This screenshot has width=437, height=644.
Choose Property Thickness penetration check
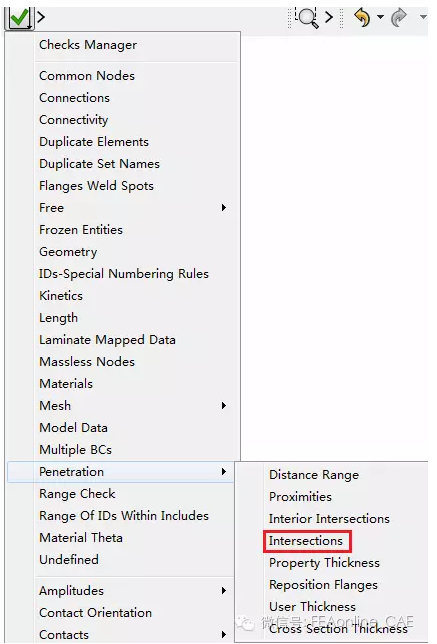324,563
